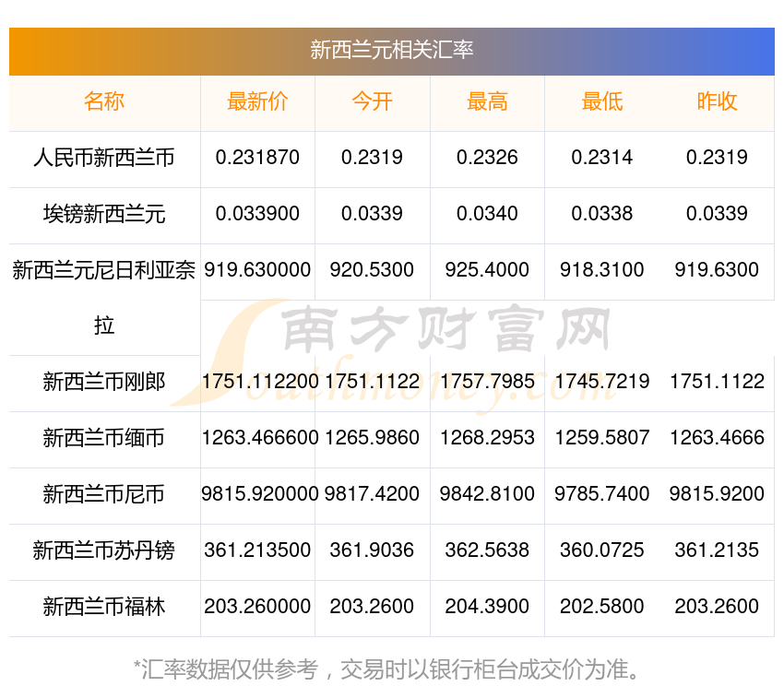Select lowest value 918.3100

(x=602, y=270)
